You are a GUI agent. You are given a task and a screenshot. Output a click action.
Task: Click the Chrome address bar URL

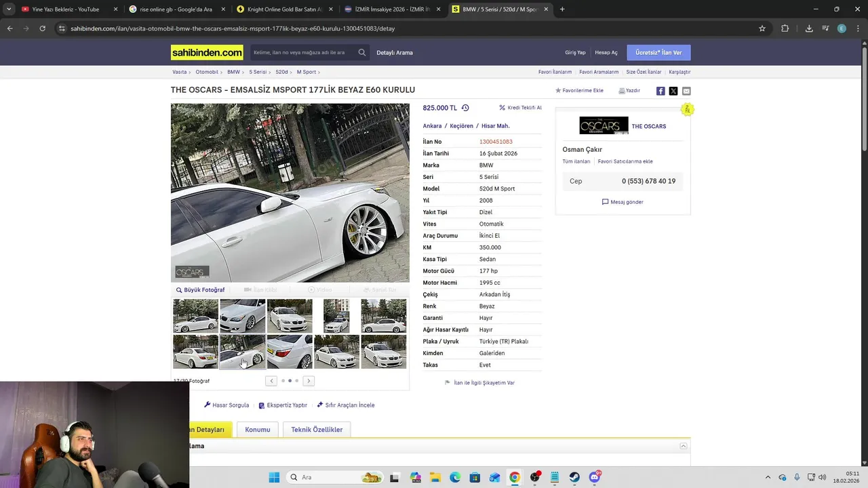[x=233, y=28]
